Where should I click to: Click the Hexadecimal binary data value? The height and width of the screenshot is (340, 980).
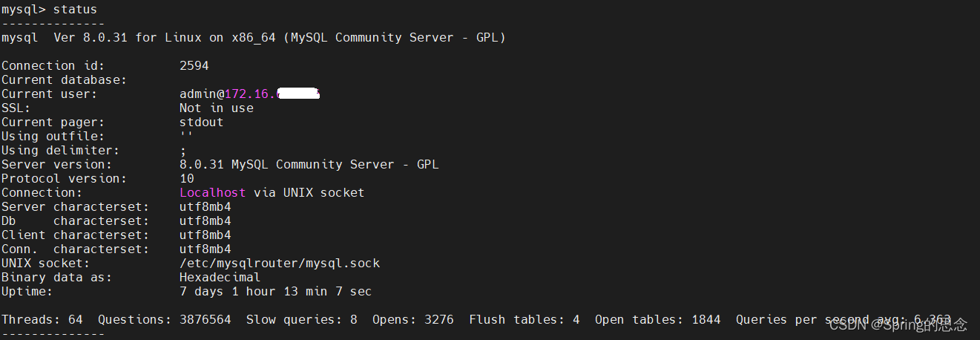[220, 277]
